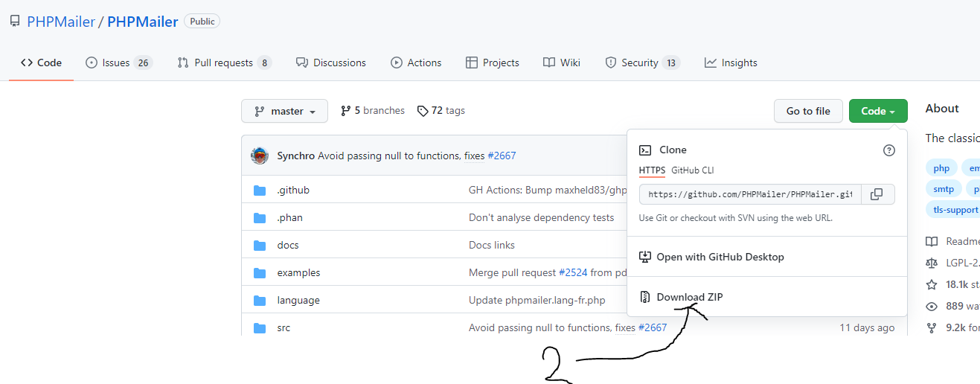The image size is (980, 384).
Task: Open the Projects tab
Action: click(493, 63)
